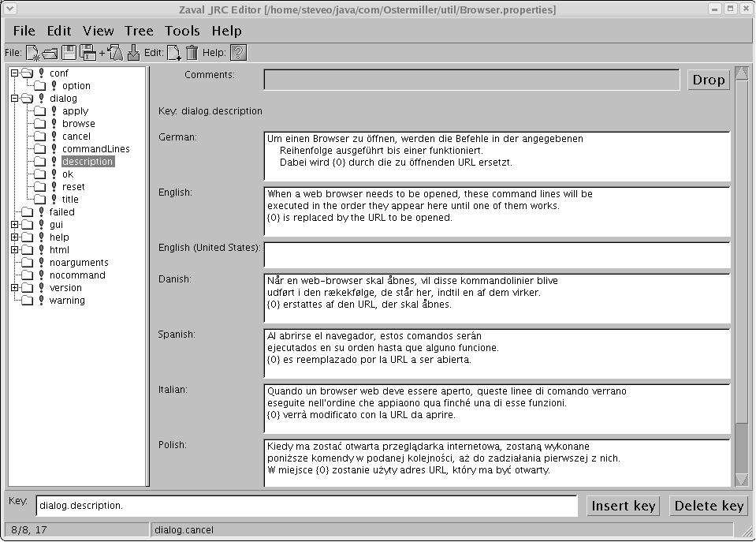Click the folder icon beside cancel
Screen dimensions: 756x542
click(40, 136)
